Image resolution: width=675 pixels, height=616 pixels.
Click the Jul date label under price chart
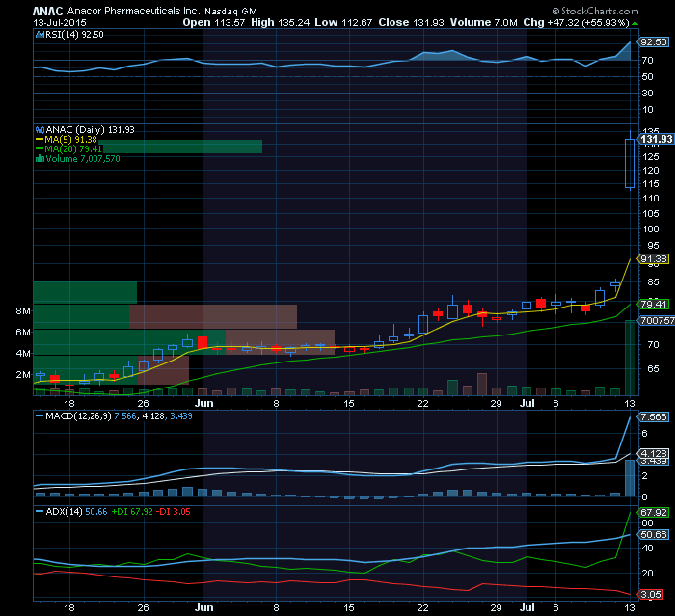pyautogui.click(x=526, y=403)
